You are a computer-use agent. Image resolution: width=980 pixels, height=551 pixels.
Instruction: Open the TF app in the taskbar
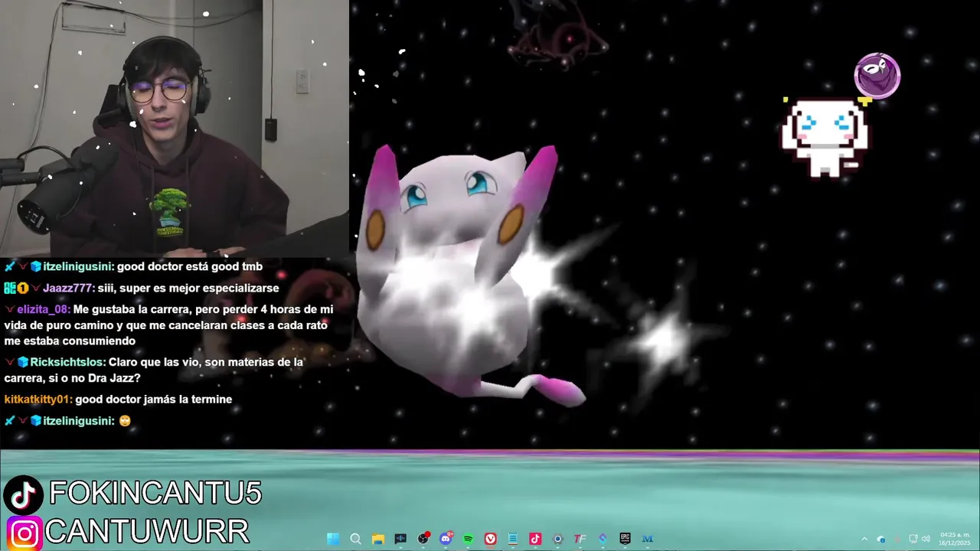pos(580,539)
